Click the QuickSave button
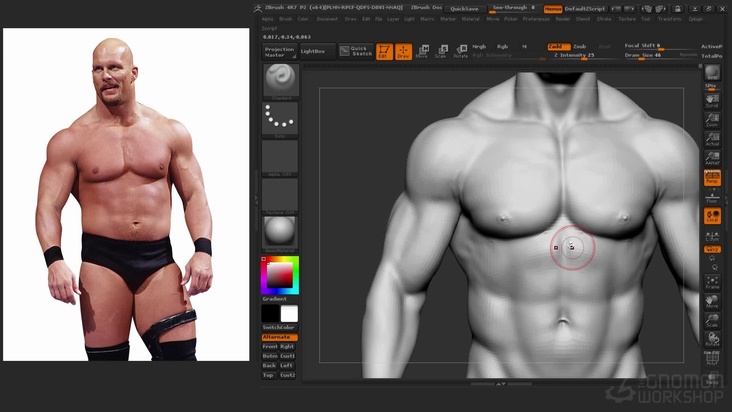Viewport: 732px width, 412px height. pyautogui.click(x=463, y=8)
